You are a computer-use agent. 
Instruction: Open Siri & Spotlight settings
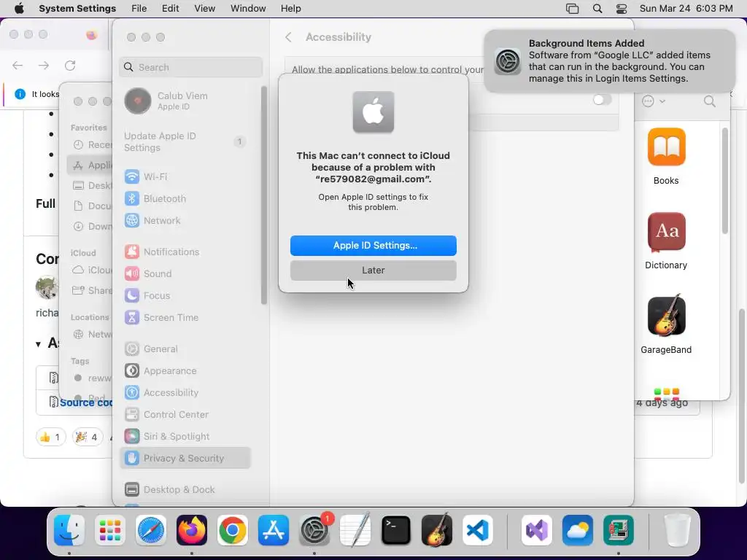pos(185,437)
